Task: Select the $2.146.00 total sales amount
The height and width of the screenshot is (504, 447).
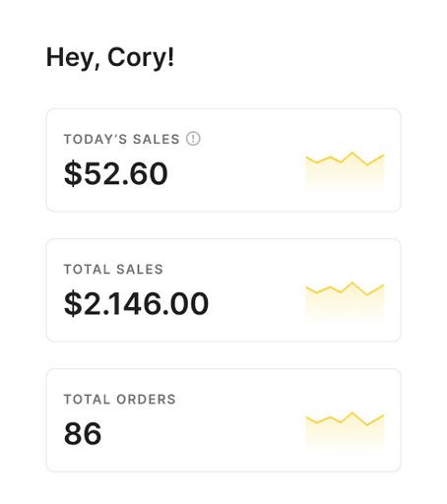Action: tap(136, 303)
